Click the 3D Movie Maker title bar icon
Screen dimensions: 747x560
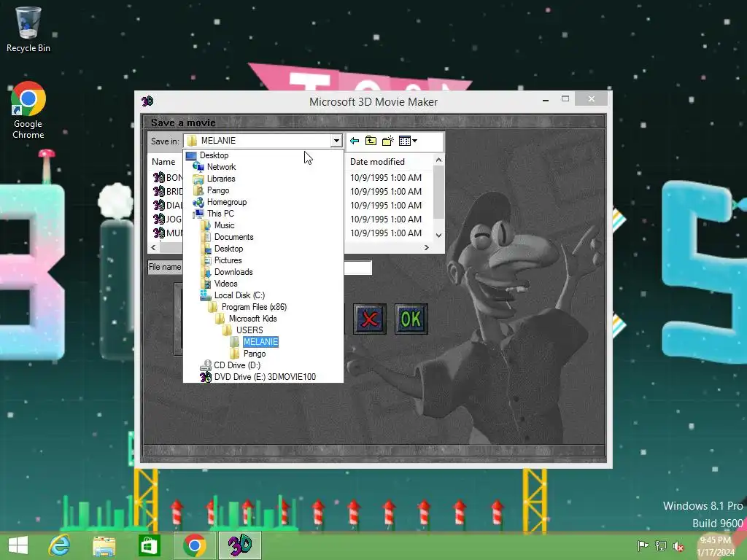click(x=147, y=101)
